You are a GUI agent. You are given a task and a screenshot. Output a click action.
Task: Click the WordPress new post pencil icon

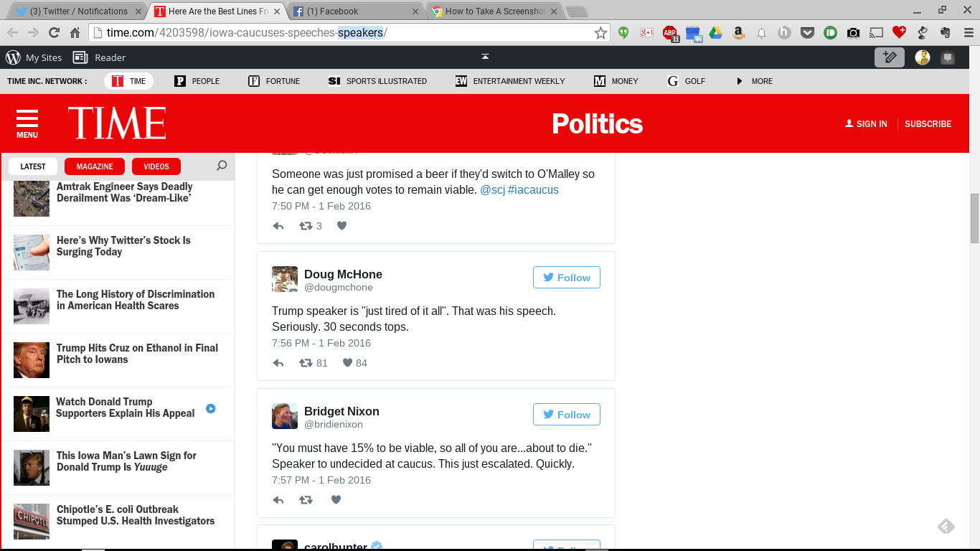coord(890,57)
